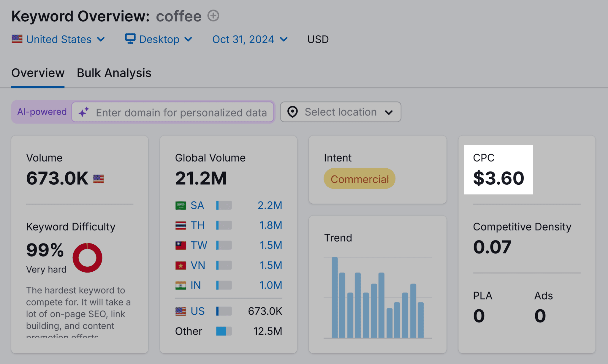This screenshot has height=364, width=608.
Task: Click the United States flag icon in header
Action: (17, 39)
